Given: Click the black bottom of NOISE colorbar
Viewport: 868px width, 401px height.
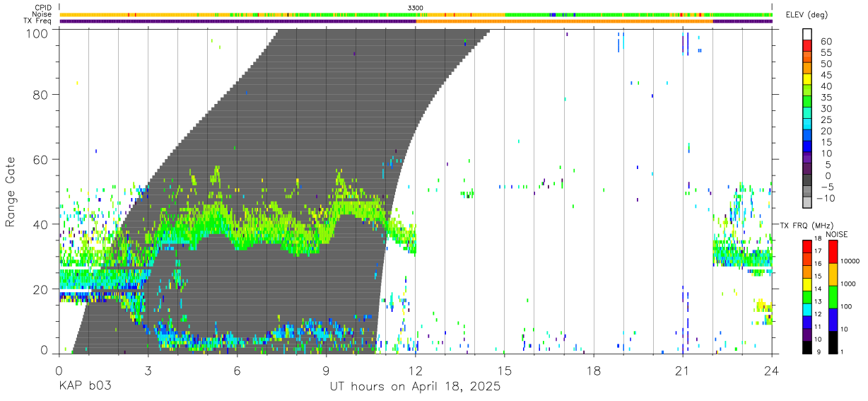Looking at the screenshot, I should coord(833,342).
